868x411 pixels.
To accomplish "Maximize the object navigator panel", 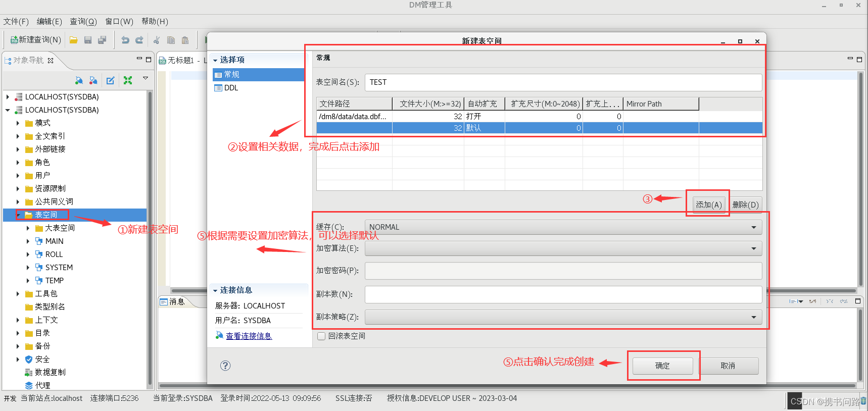I will [149, 60].
